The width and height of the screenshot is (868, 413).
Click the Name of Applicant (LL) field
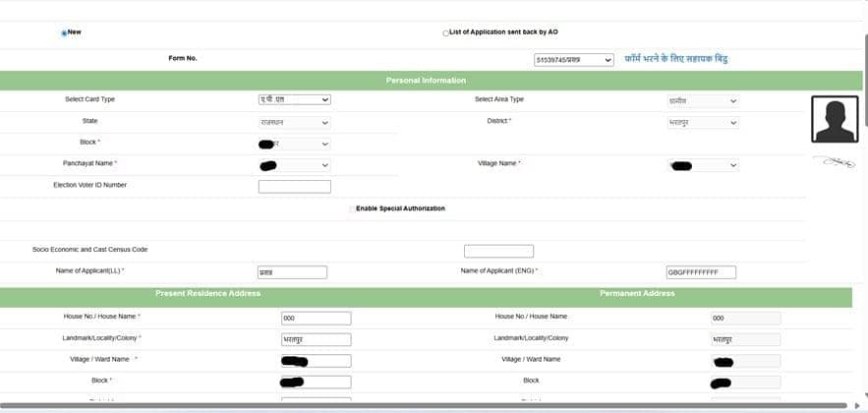pos(292,272)
